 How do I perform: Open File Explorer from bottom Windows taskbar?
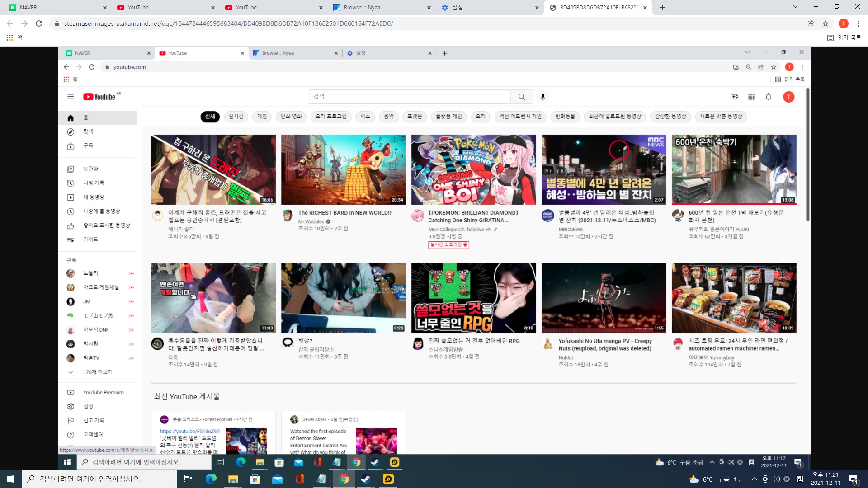coord(233,479)
